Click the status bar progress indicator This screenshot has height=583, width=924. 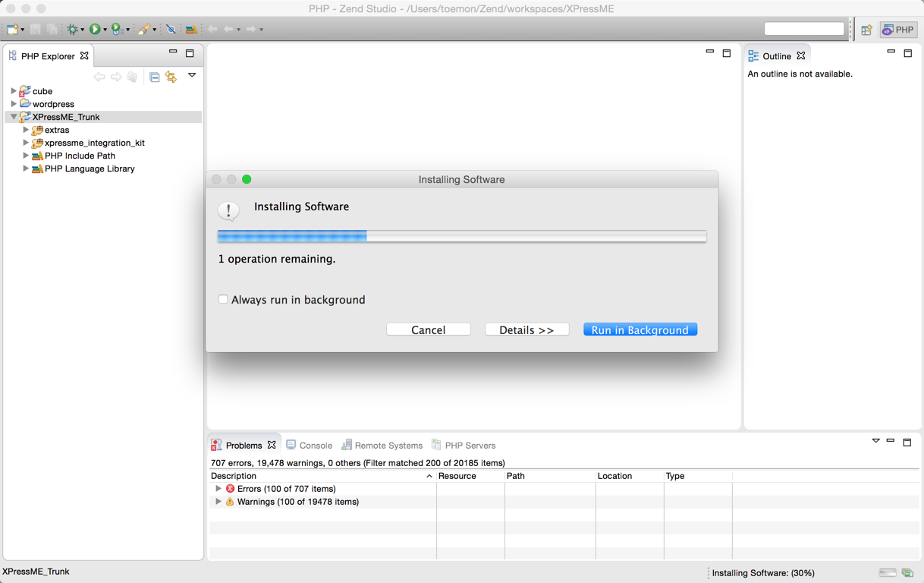888,573
